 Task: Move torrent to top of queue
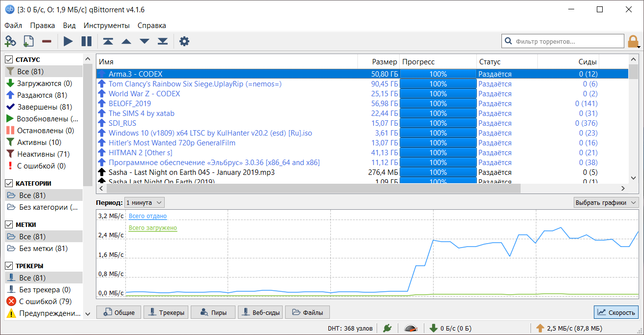click(x=108, y=41)
